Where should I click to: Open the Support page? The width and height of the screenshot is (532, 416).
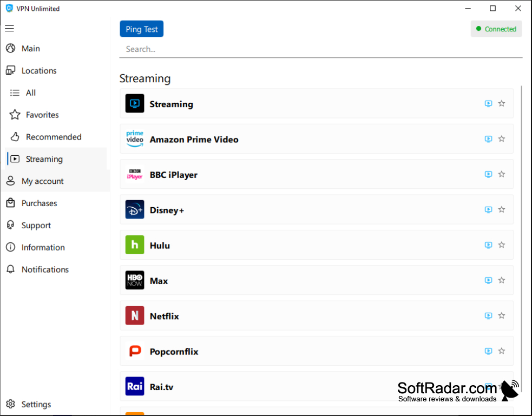(55, 225)
